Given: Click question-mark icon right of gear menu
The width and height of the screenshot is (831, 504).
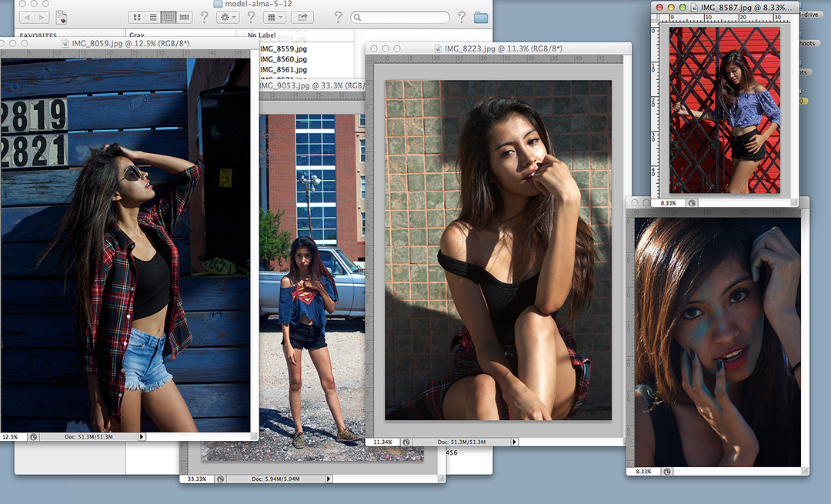Looking at the screenshot, I should pyautogui.click(x=251, y=18).
